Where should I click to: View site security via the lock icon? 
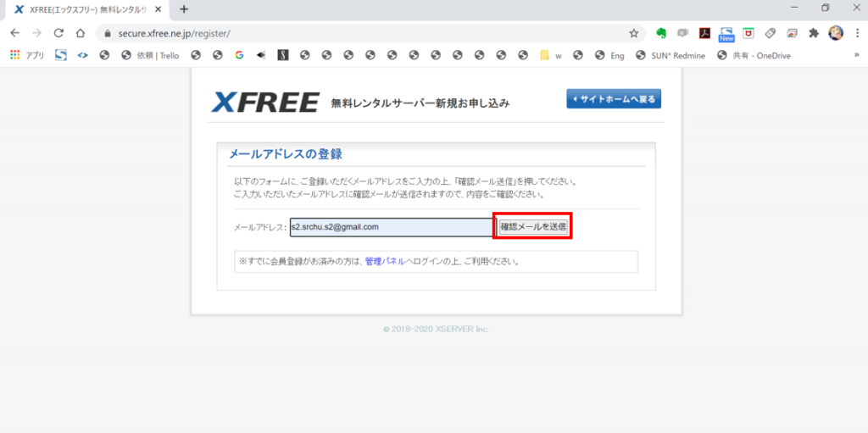pyautogui.click(x=108, y=34)
